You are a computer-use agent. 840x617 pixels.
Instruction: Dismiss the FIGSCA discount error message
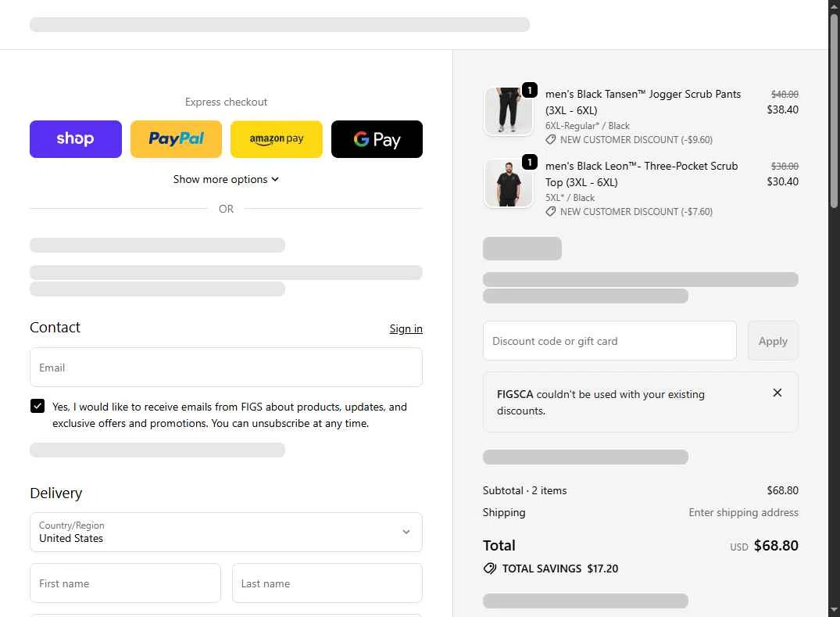point(777,393)
